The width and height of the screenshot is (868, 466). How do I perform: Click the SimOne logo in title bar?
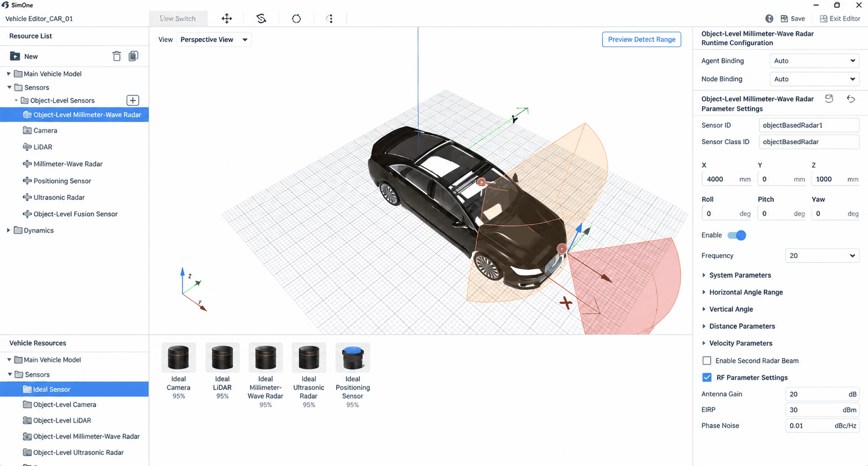5,5
